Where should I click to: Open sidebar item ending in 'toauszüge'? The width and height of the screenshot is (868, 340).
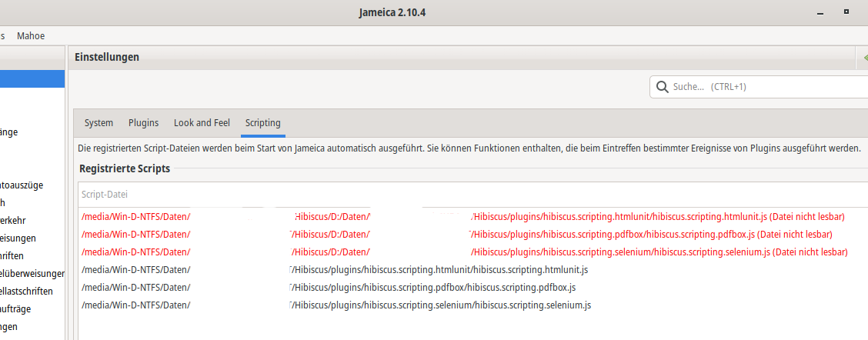tap(22, 185)
